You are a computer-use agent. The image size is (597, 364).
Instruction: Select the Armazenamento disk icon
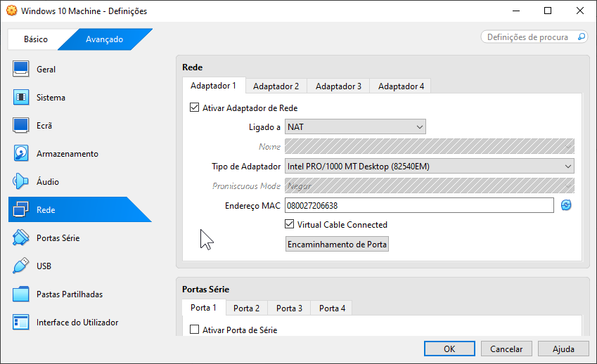pos(21,153)
